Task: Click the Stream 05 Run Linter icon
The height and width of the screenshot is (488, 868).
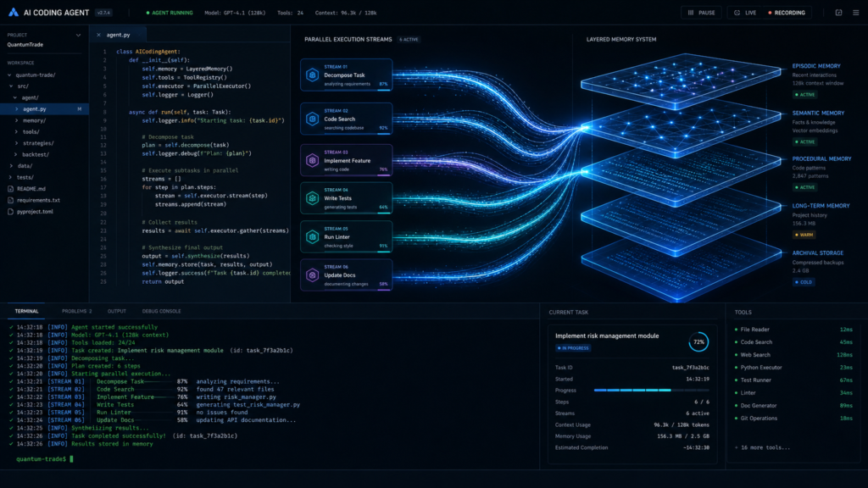Action: click(312, 237)
